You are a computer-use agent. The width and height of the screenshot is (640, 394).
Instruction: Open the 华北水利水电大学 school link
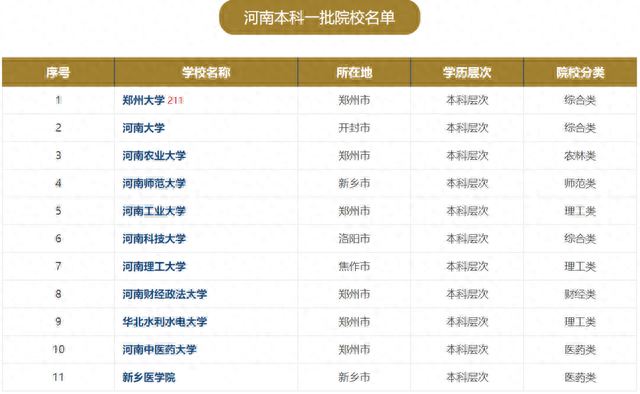(164, 322)
